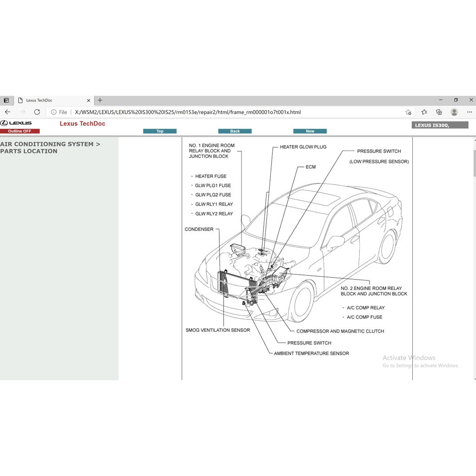Add this page to favorites with star icon

pyautogui.click(x=408, y=112)
